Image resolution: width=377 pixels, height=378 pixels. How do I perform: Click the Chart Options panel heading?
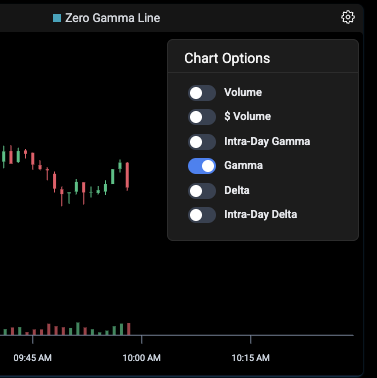click(227, 58)
